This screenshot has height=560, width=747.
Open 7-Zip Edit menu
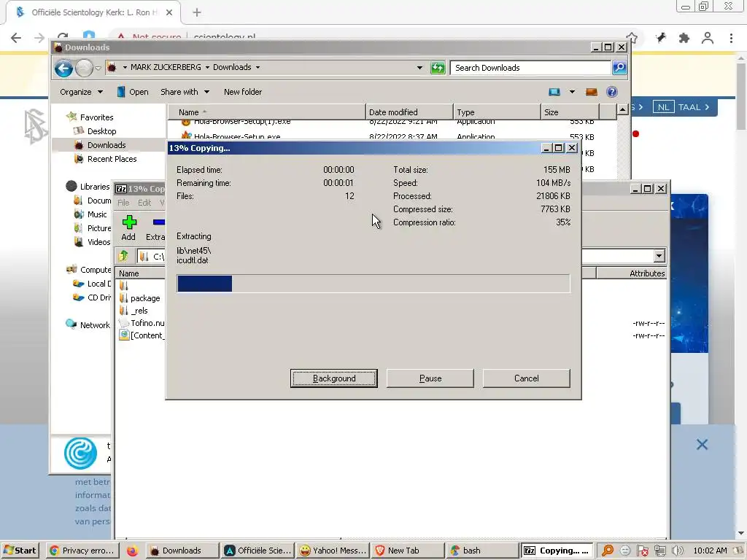coord(144,203)
